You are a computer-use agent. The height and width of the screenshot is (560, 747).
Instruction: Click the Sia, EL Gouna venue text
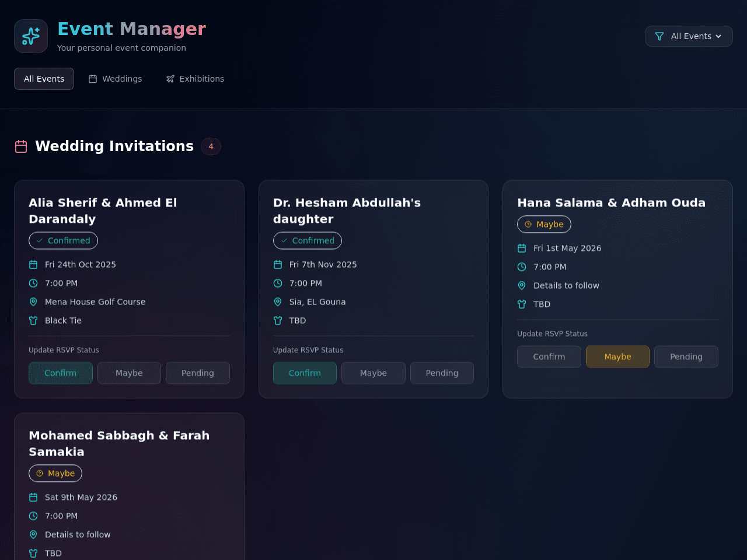pos(317,302)
